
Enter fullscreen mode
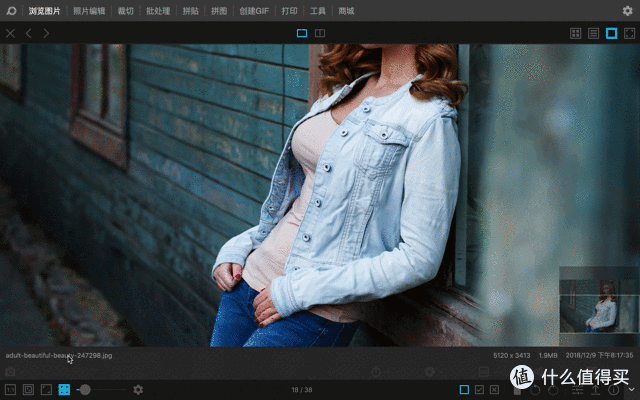629,33
